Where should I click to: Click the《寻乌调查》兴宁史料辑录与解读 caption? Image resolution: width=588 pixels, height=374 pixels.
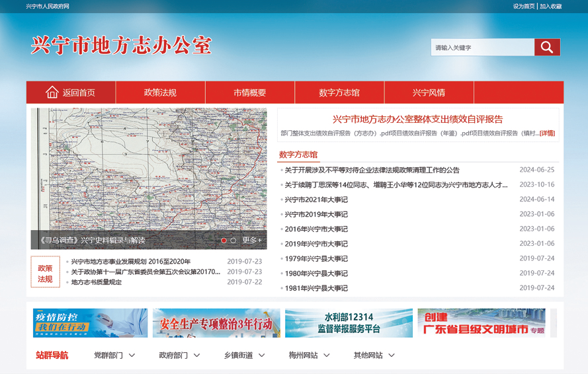tap(92, 241)
